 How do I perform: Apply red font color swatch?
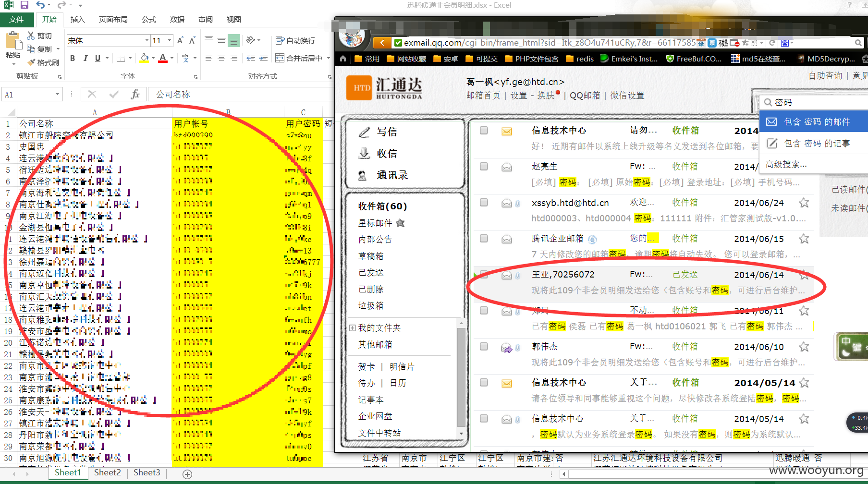[x=163, y=58]
